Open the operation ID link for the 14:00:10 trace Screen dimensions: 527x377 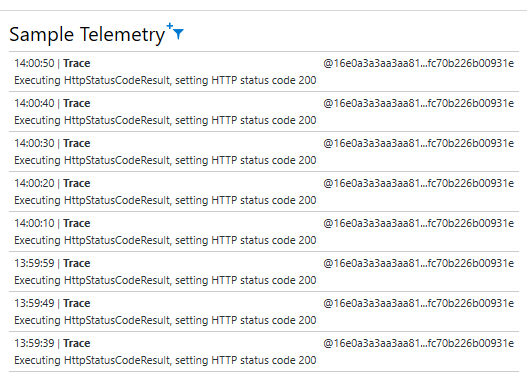coord(418,223)
